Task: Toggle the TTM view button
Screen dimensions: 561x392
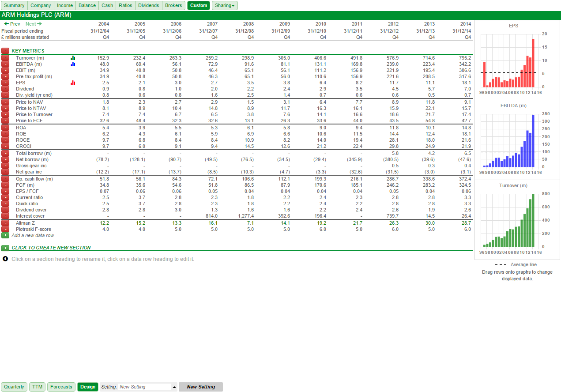Action: tap(37, 387)
